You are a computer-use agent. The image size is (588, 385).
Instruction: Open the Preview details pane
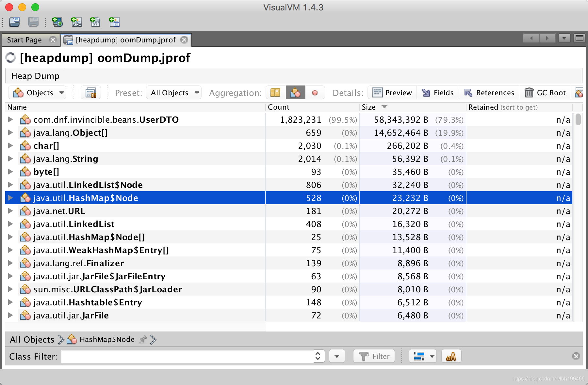point(392,92)
